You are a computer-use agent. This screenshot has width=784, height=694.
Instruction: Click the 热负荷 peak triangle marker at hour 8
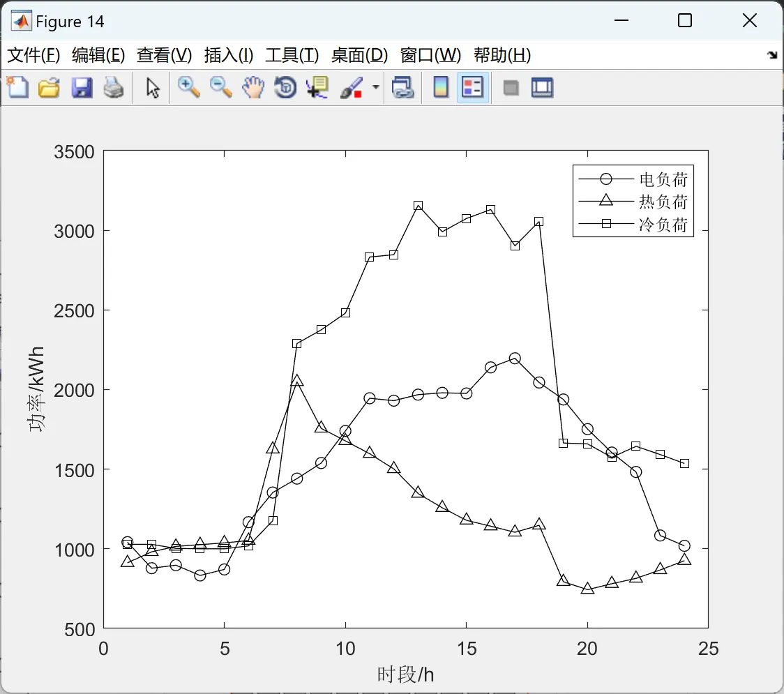(x=297, y=381)
